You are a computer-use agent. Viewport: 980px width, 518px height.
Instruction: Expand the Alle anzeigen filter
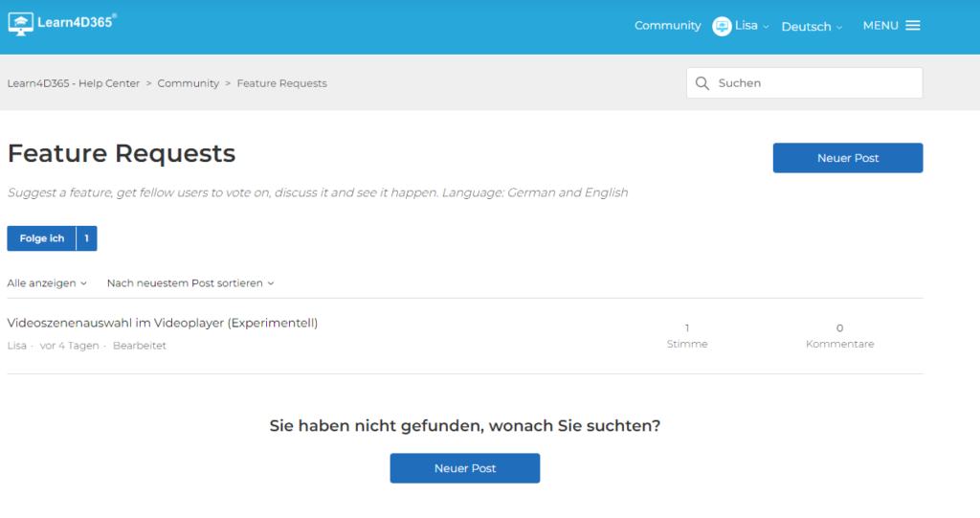[47, 282]
